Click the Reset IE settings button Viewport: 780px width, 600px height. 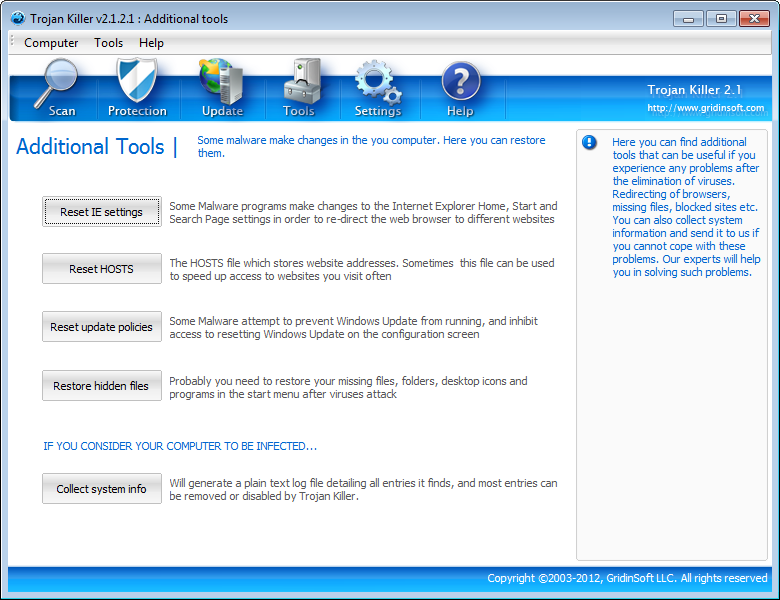pos(102,211)
